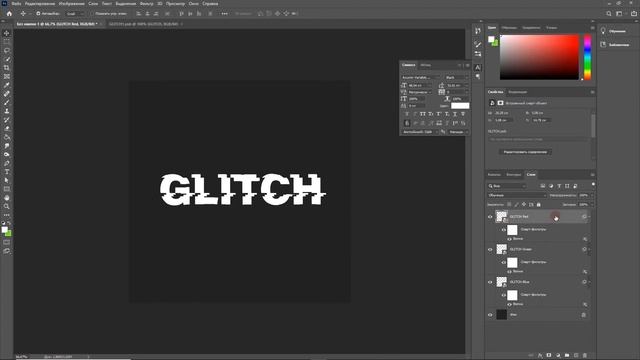Open the Character panel icon in dock

coord(478,68)
